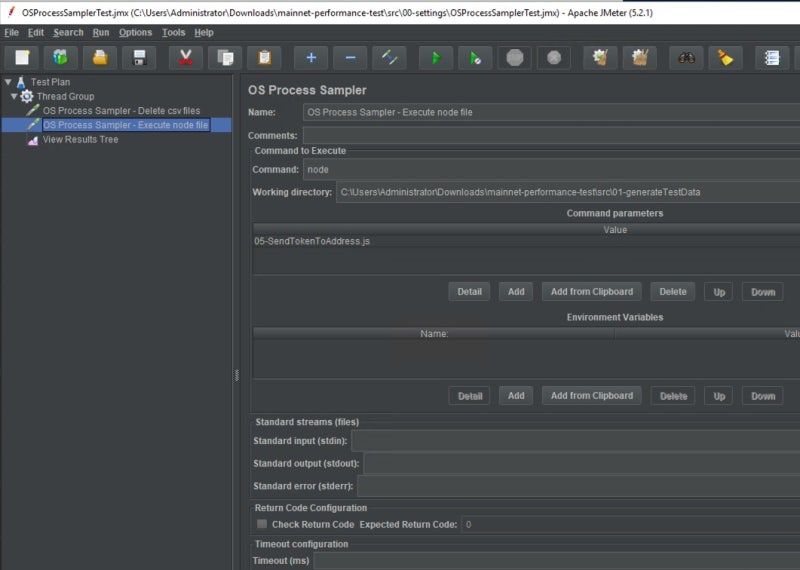
Task: Click Detail under Command parameters
Action: [469, 291]
